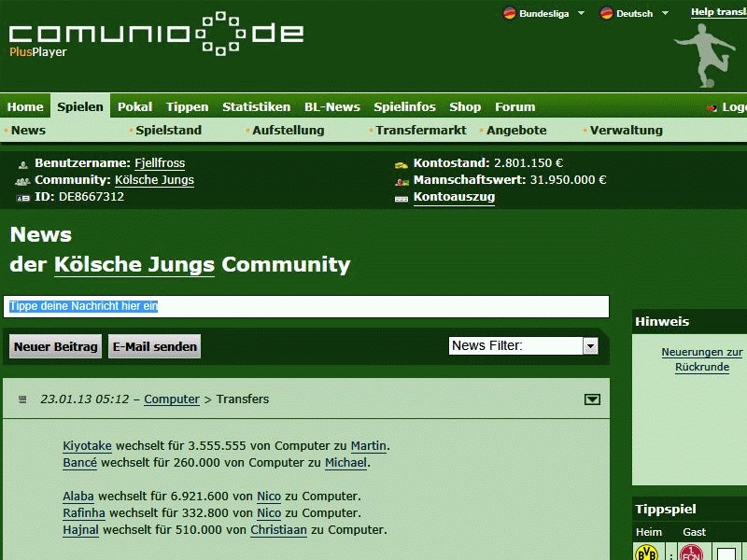Click Nico link in the Alaba row
Image resolution: width=747 pixels, height=560 pixels.
click(x=269, y=497)
